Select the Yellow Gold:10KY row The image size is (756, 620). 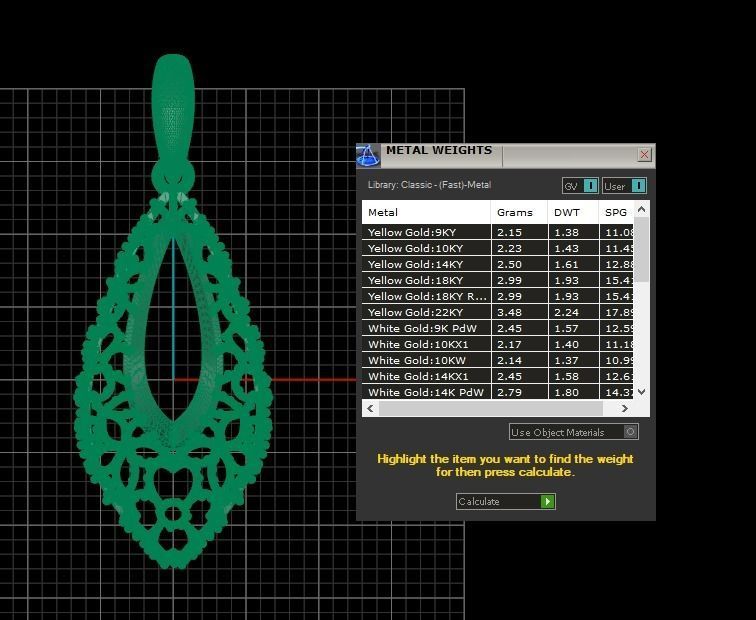coord(498,248)
